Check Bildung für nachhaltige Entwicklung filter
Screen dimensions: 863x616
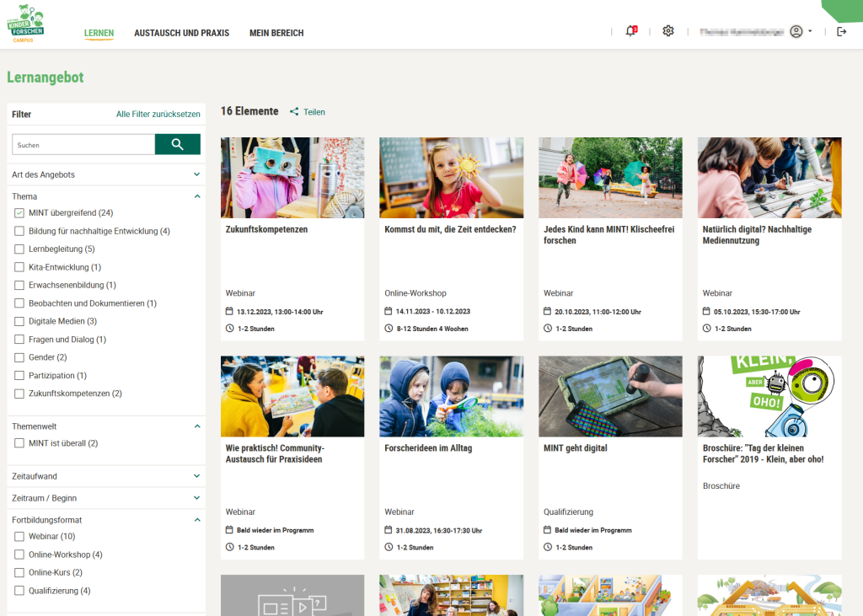(x=19, y=231)
